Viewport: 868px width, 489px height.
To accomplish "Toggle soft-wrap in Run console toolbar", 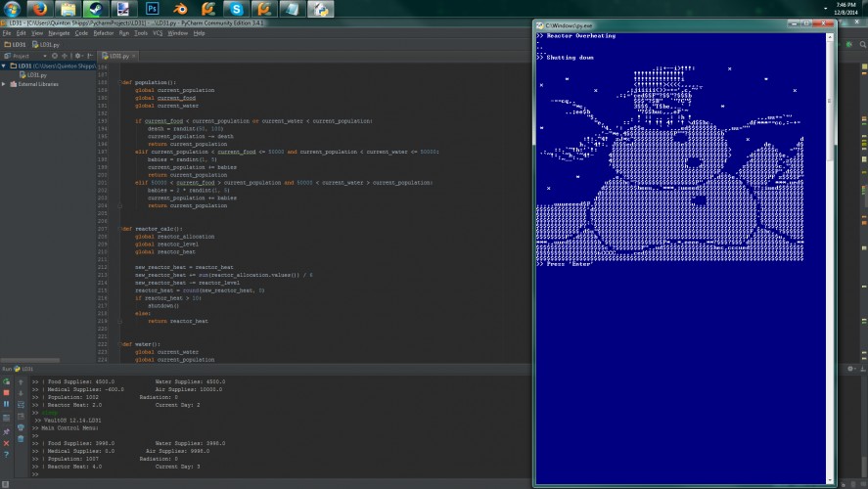I will tap(21, 405).
